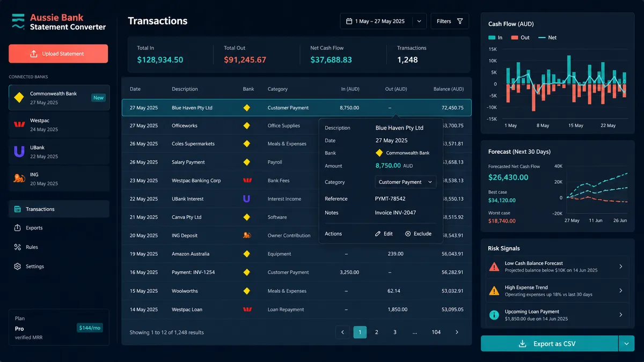Click the Westpac bank icon in Westpac Banking Corp row

(x=247, y=180)
